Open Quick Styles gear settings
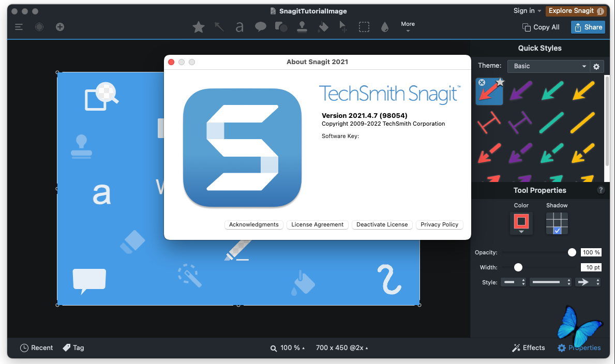This screenshot has width=615, height=364. point(596,66)
